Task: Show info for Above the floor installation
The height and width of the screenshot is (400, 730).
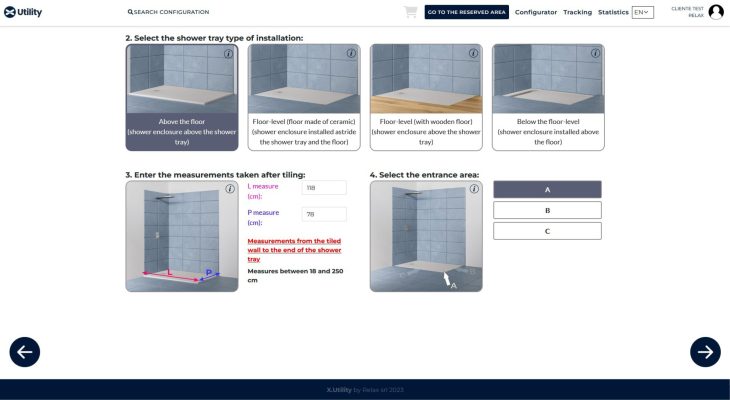Action: (x=230, y=53)
